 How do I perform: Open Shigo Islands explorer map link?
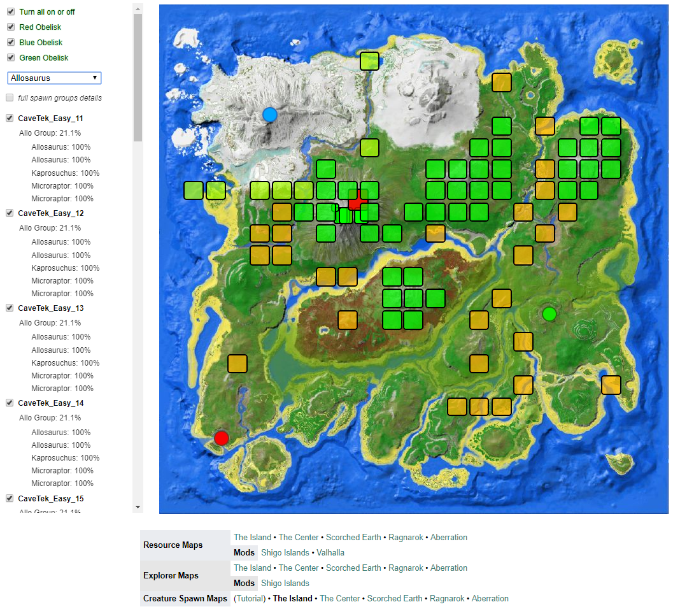point(285,584)
